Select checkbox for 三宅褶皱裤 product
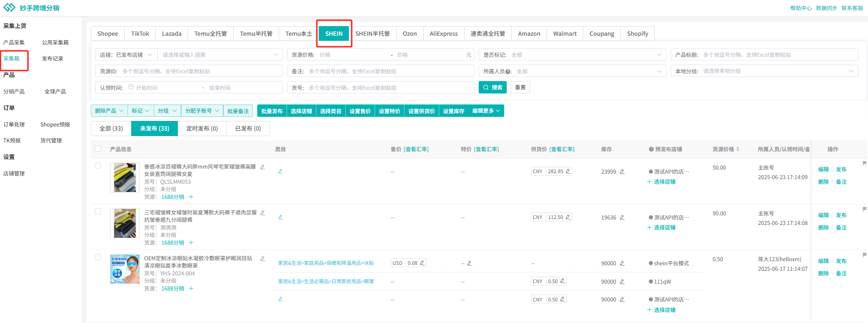This screenshot has width=868, height=323. coord(98,211)
